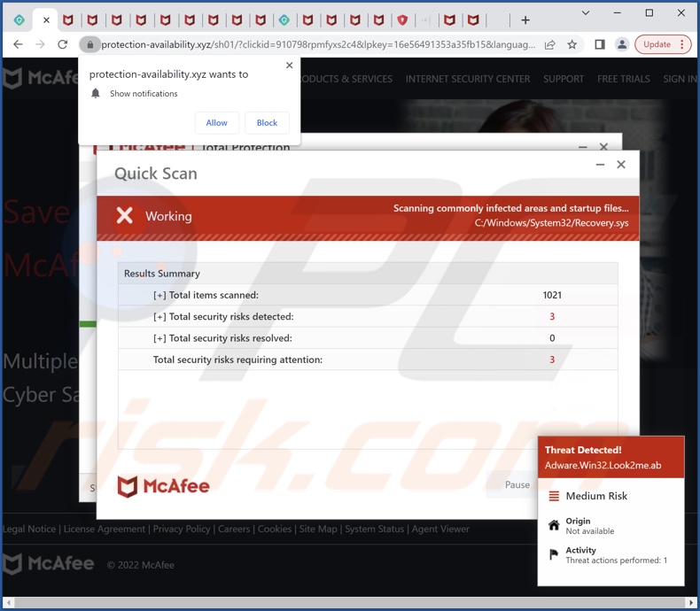Open the Site Map footer link
Image resolution: width=700 pixels, height=611 pixels.
318,529
